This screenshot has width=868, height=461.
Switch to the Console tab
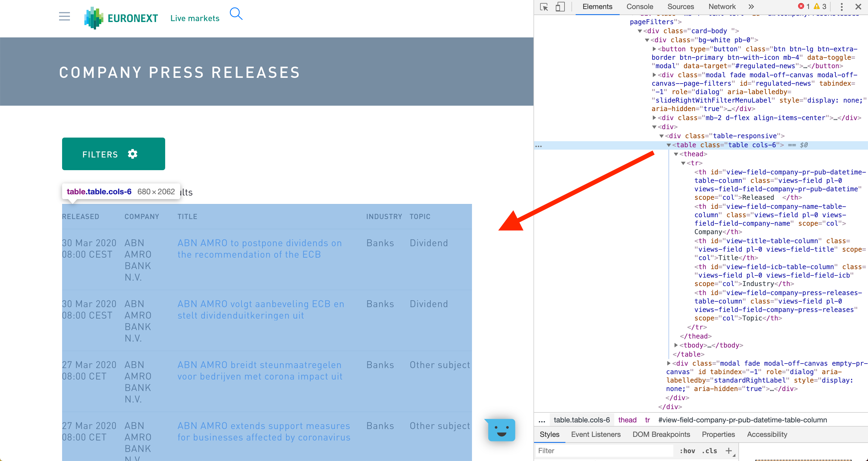coord(640,7)
